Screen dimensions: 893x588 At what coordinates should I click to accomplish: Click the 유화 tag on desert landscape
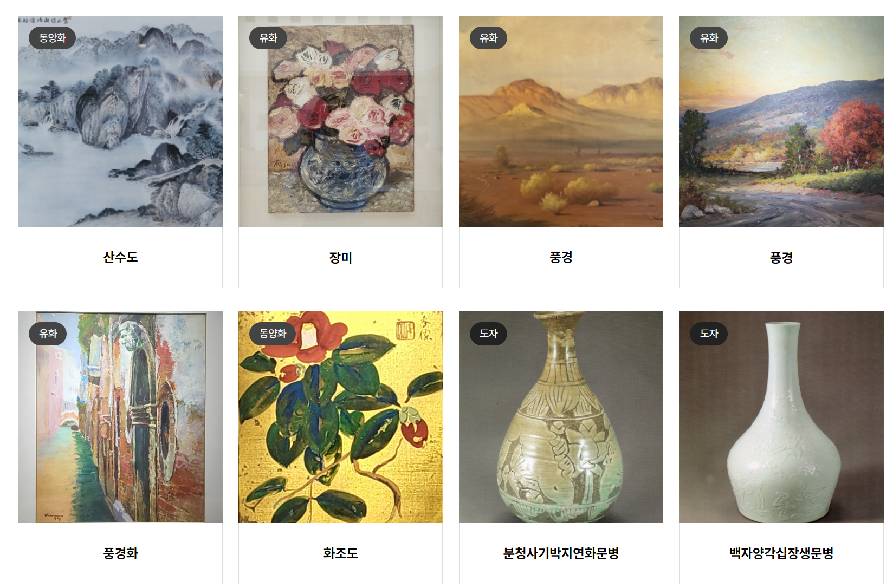point(488,38)
